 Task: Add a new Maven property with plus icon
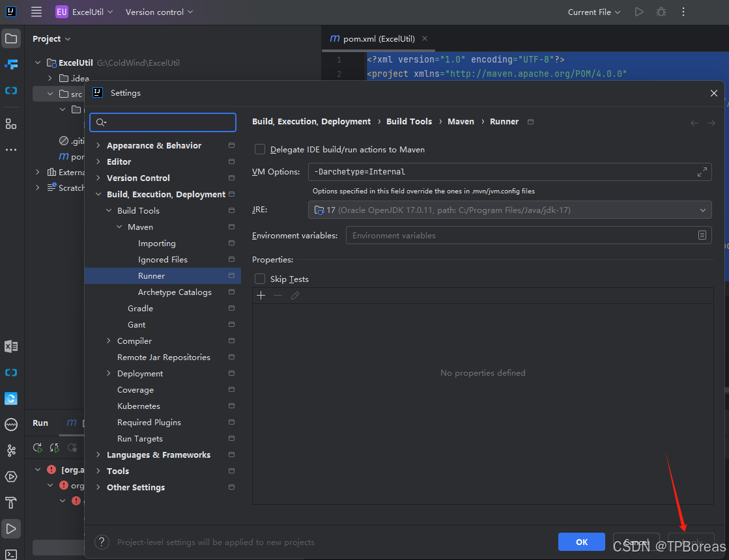coord(261,296)
